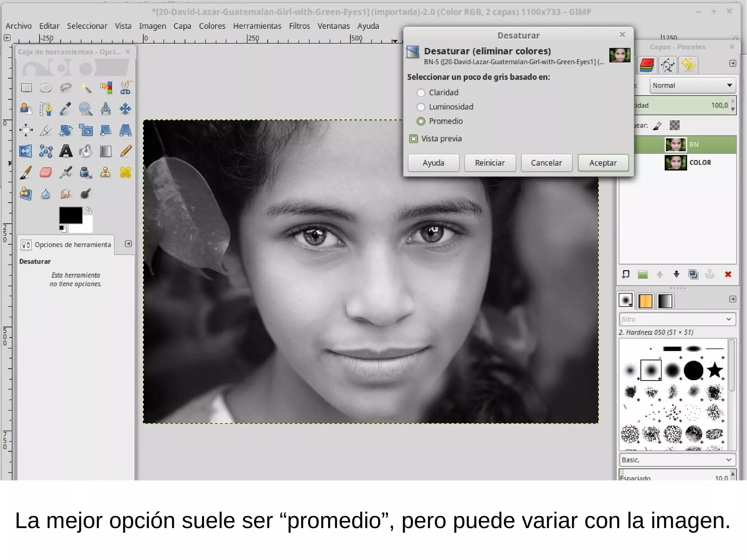This screenshot has width=747, height=560.
Task: Click the layer opacity slider
Action: coord(682,105)
